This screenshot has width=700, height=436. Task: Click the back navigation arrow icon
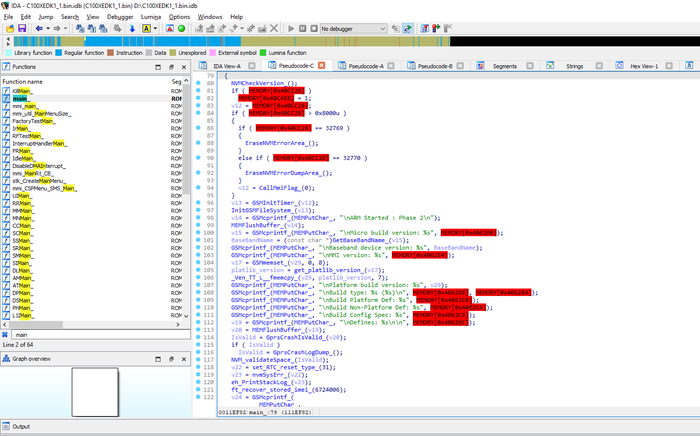tap(39, 29)
